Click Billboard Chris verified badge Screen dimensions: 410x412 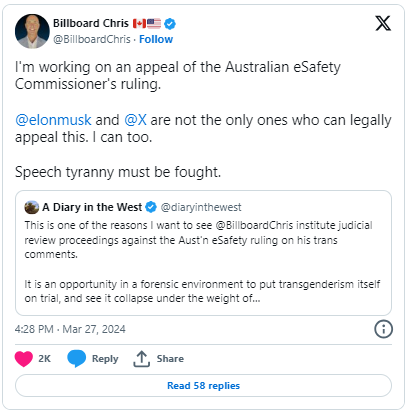pyautogui.click(x=170, y=24)
